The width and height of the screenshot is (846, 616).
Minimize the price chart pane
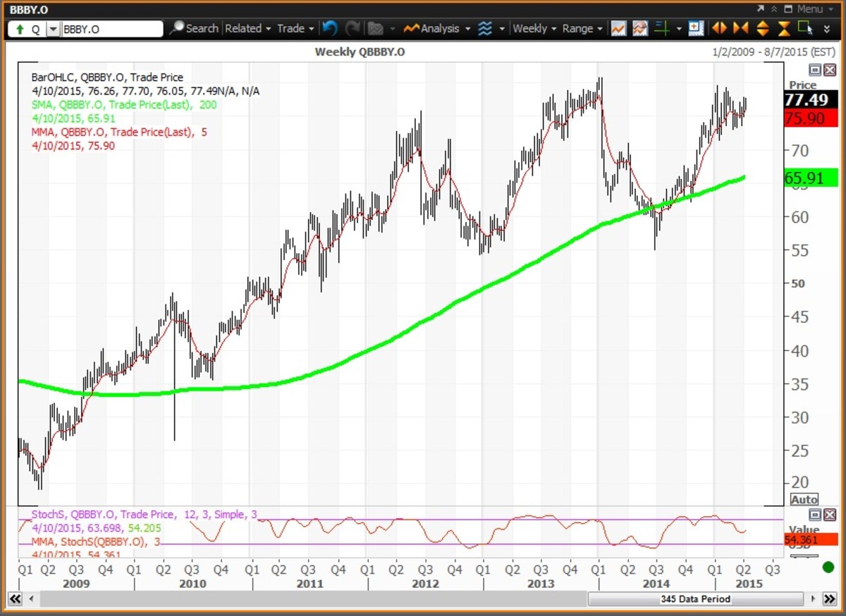(x=814, y=70)
